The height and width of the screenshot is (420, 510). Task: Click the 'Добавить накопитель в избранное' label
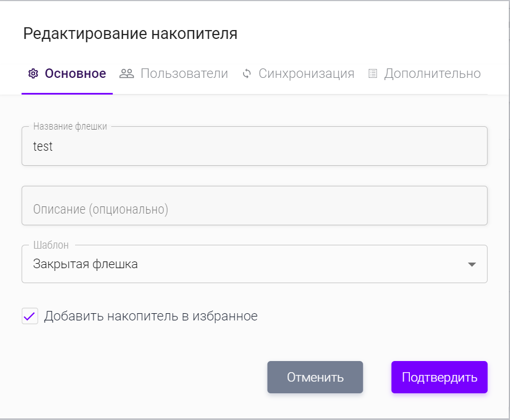(x=151, y=317)
